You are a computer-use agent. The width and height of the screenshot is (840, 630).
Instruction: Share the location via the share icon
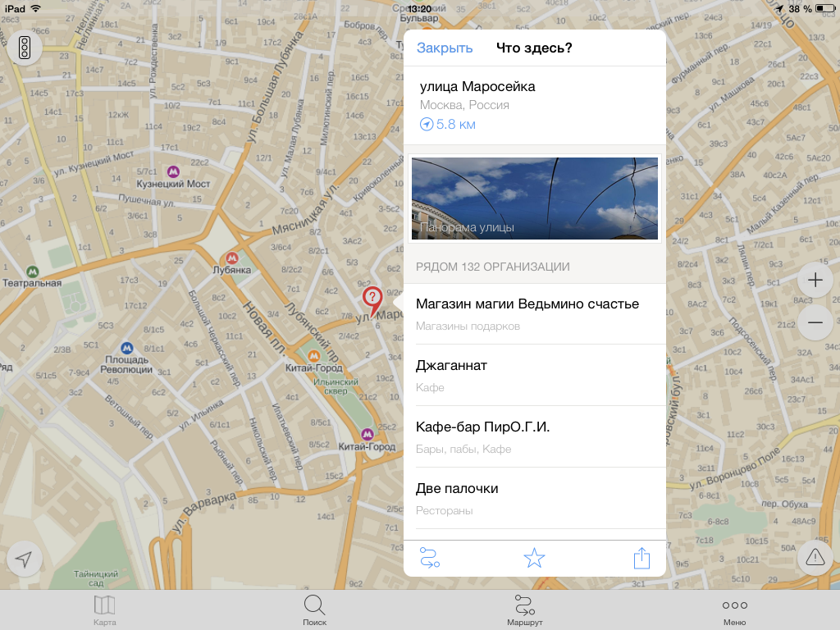pos(641,558)
